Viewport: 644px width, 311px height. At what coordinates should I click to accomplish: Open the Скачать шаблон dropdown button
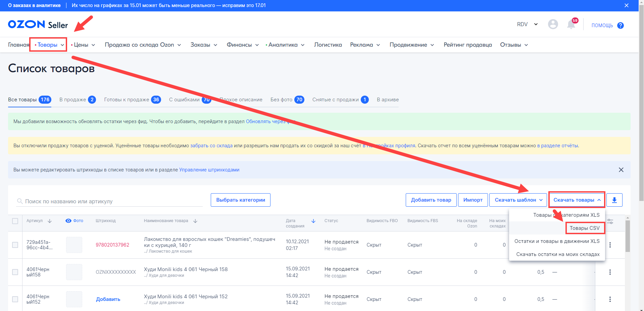(518, 200)
